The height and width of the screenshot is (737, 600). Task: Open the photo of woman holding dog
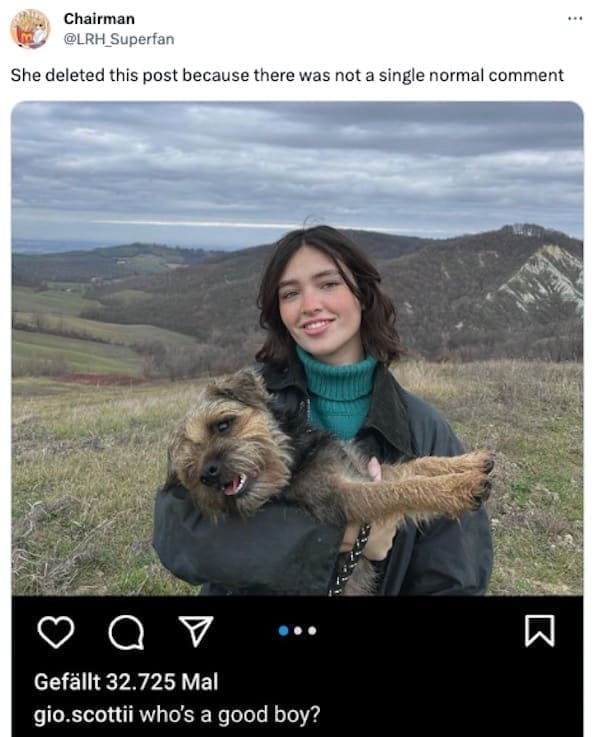tap(297, 348)
